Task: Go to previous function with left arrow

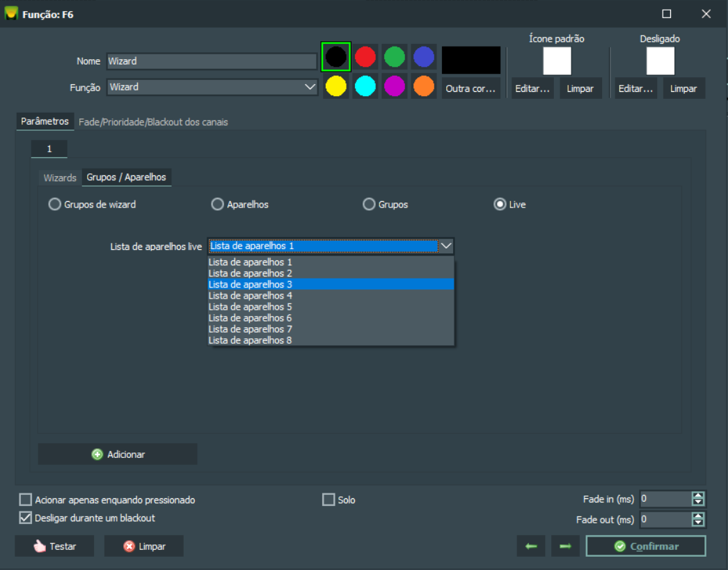Action: tap(531, 546)
